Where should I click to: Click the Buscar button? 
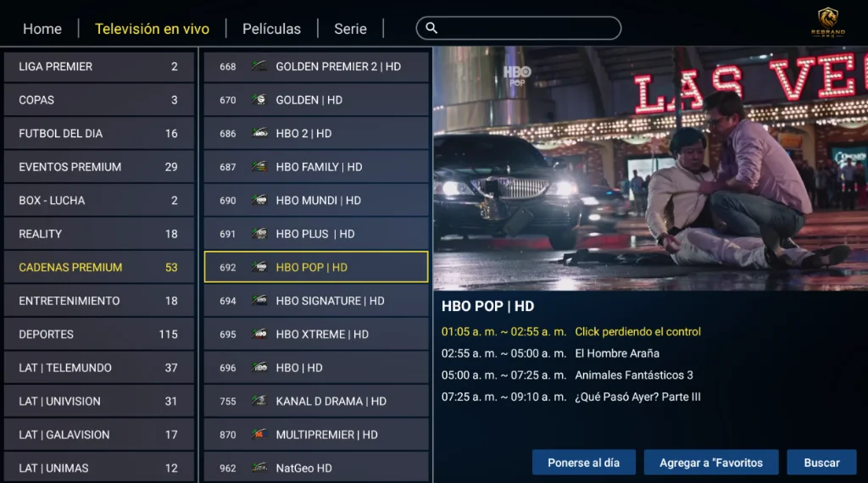coord(821,463)
